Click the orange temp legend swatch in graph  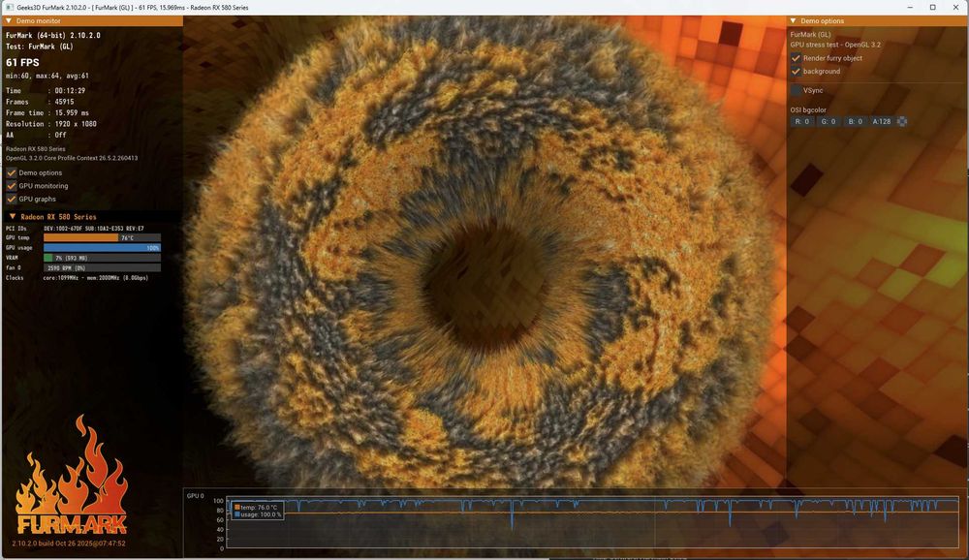(236, 508)
